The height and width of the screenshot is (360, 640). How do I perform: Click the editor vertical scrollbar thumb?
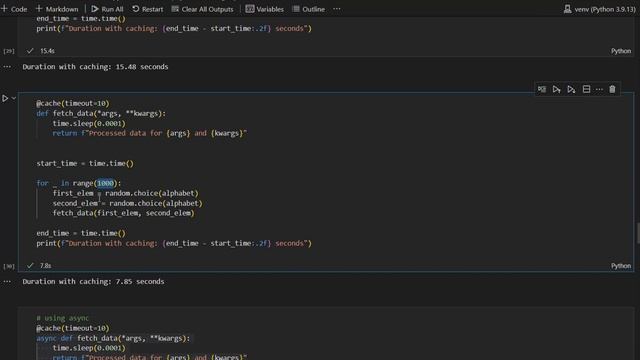tap(638, 233)
